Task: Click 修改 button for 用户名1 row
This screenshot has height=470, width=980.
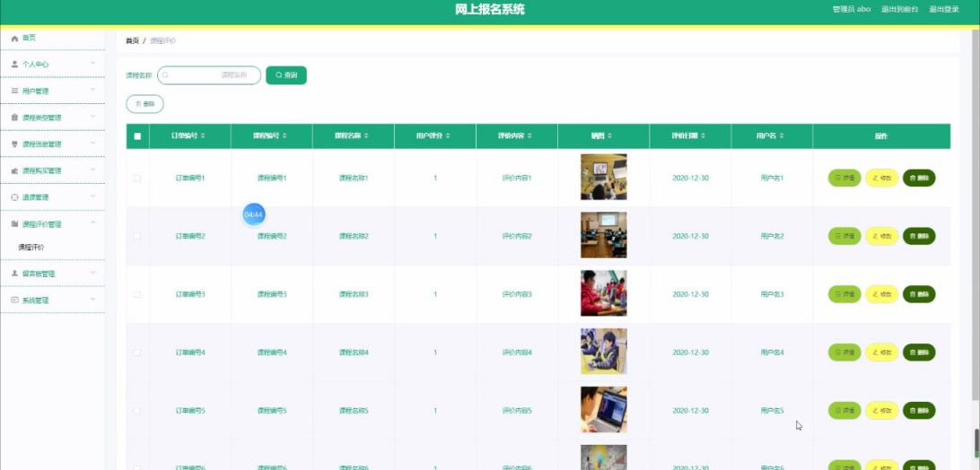Action: click(882, 178)
